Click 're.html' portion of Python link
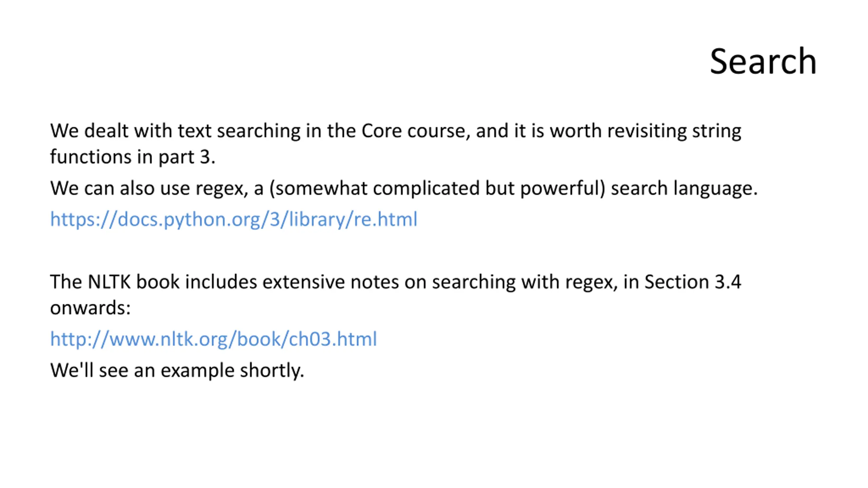The height and width of the screenshot is (488, 868). point(386,220)
